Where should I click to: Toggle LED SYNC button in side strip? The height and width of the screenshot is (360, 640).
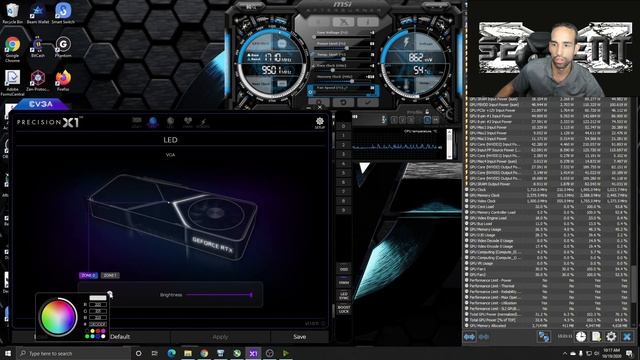tap(344, 296)
